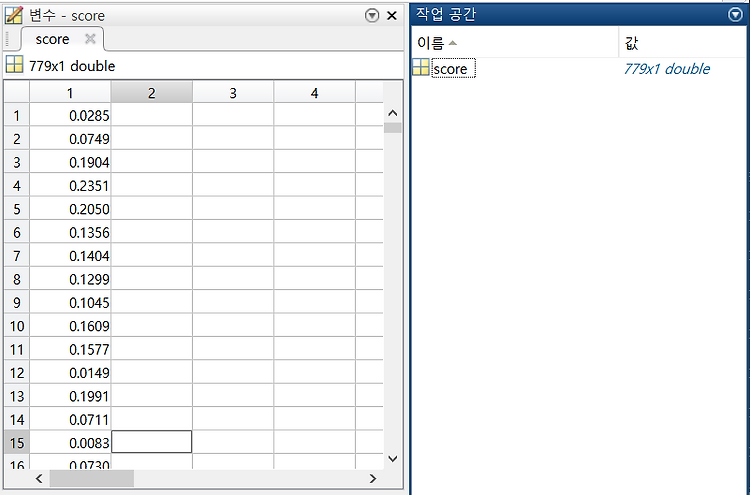This screenshot has width=750, height=495.
Task: Click the cell containing 0.1356
Action: [70, 232]
